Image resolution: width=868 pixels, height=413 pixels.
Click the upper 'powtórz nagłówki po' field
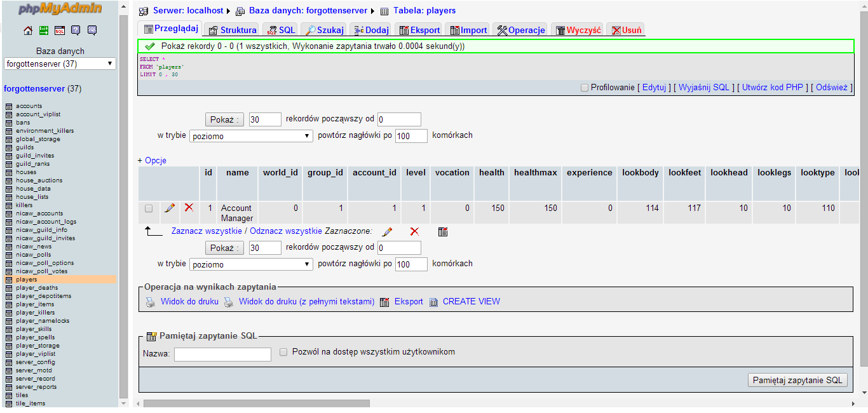pyautogui.click(x=411, y=136)
